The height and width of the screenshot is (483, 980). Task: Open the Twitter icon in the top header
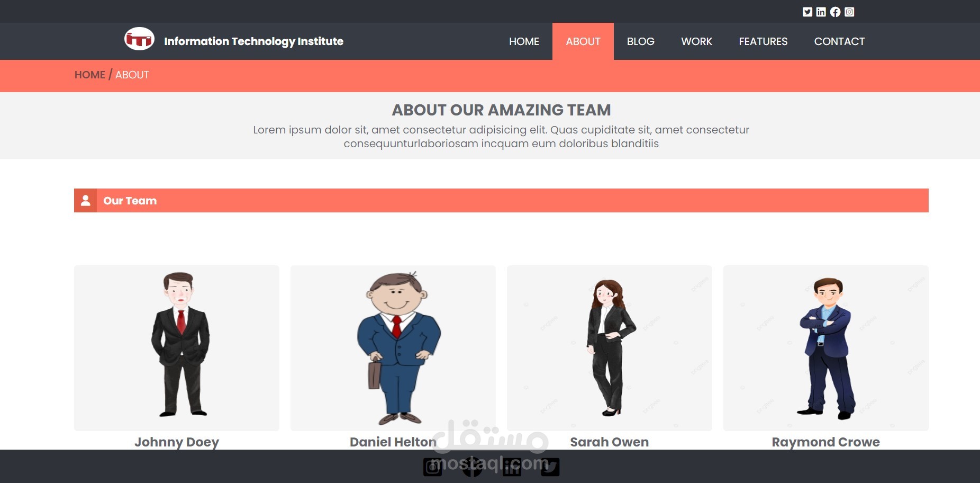point(807,12)
